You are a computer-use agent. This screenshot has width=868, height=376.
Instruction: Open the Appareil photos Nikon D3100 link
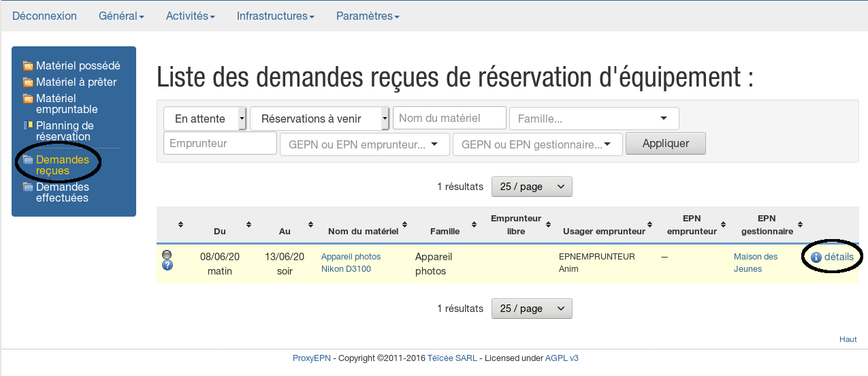point(351,263)
